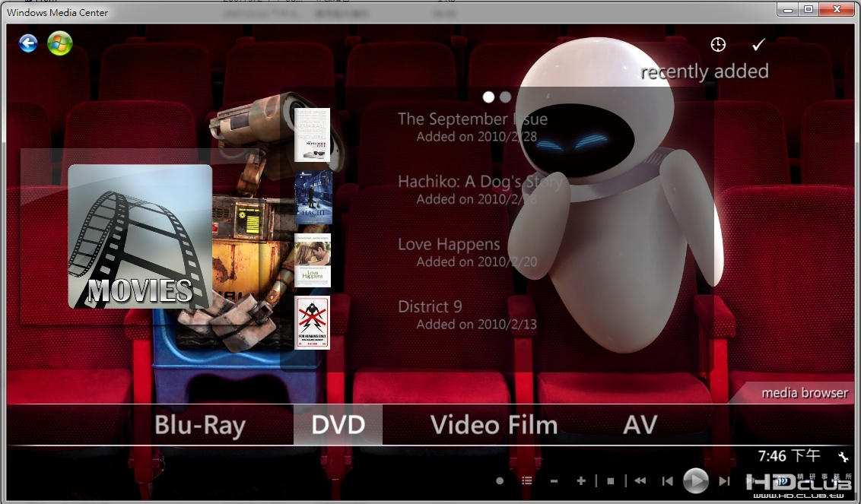This screenshot has height=504, width=861.
Task: Click the checkmark icon at top right
Action: (758, 44)
